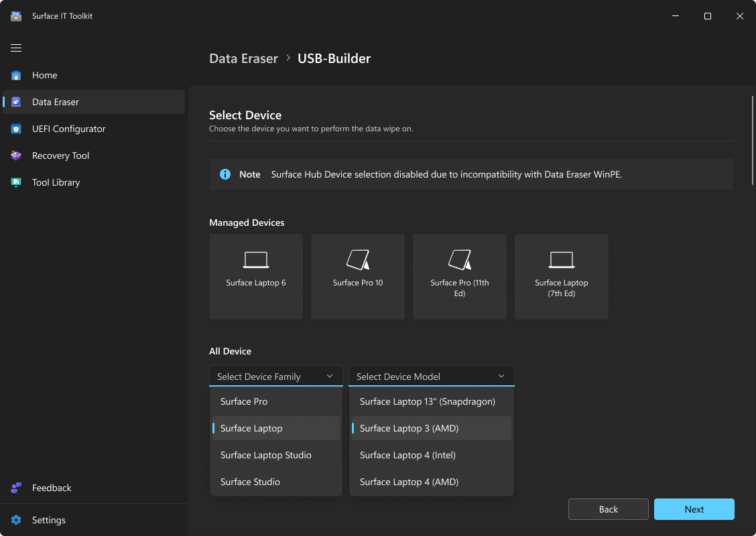Open the Feedback page

94,488
